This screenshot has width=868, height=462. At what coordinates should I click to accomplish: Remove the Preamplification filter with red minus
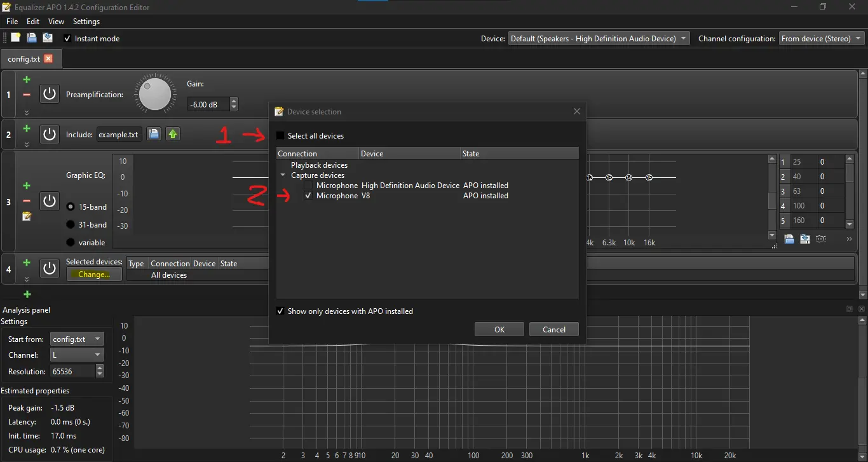pos(27,95)
